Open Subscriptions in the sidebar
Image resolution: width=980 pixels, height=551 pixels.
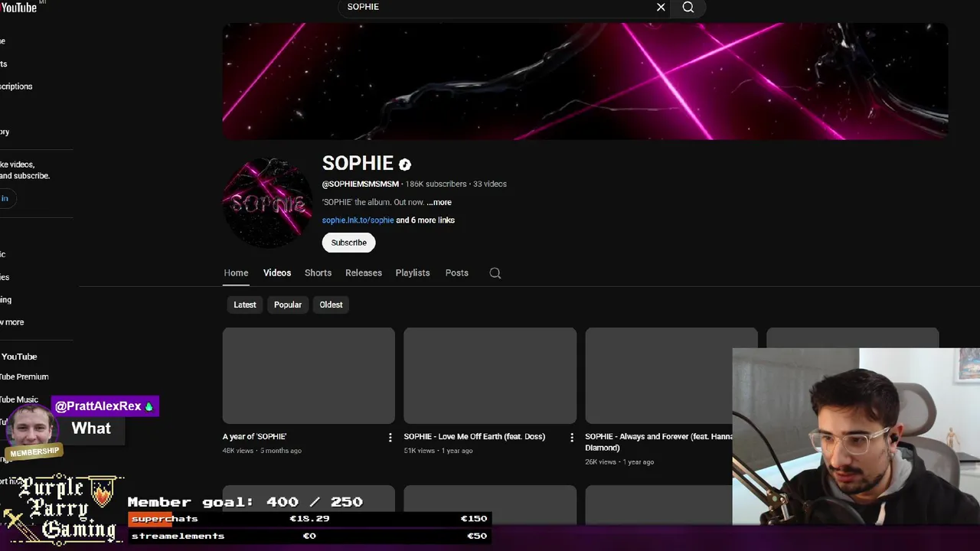(x=16, y=86)
